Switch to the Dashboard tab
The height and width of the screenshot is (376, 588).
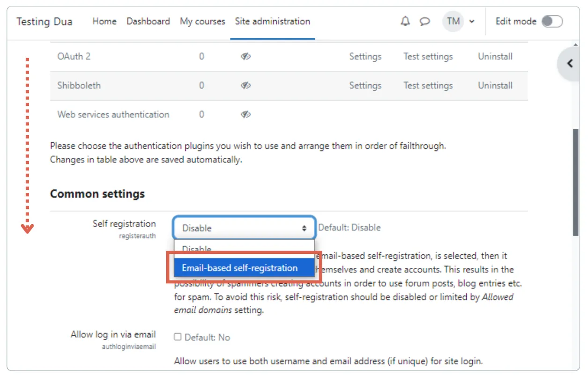click(148, 21)
